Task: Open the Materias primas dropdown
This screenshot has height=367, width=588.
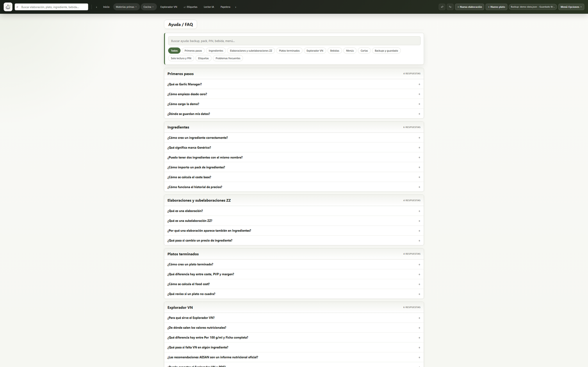Action: [126, 7]
